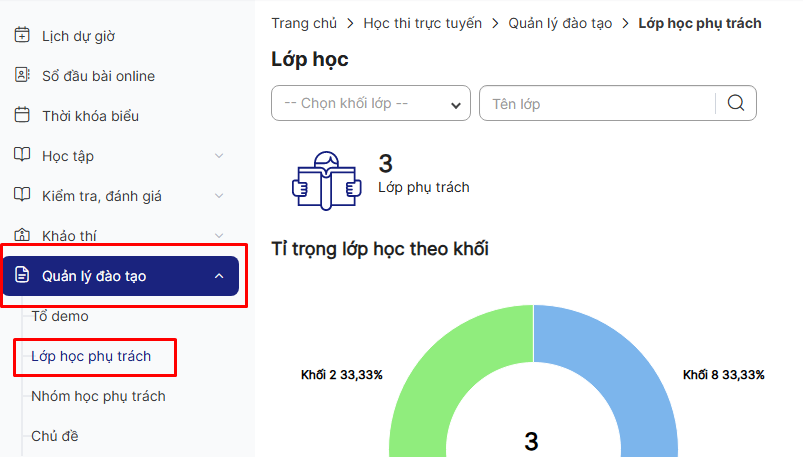Open Chủ đề in the sidebar

[55, 436]
